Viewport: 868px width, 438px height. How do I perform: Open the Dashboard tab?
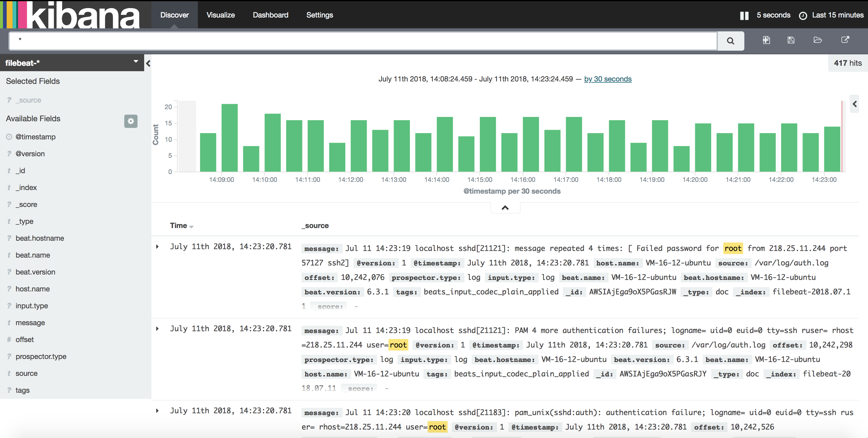tap(270, 15)
